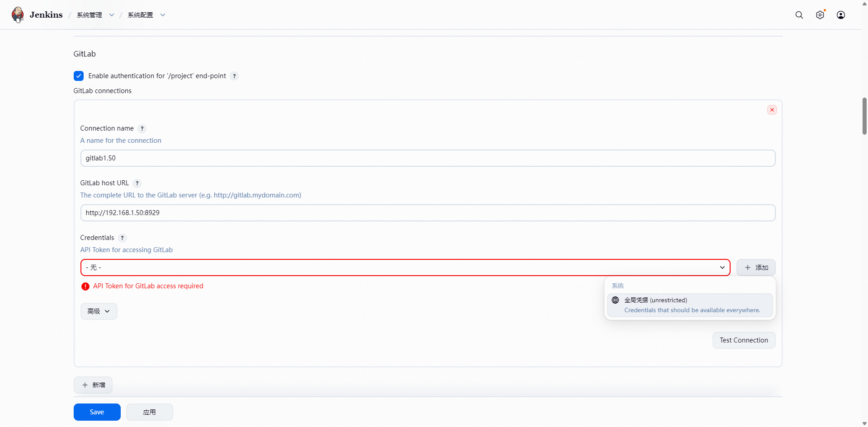This screenshot has height=427, width=868.
Task: Expand the 高级 advanced section
Action: 99,311
